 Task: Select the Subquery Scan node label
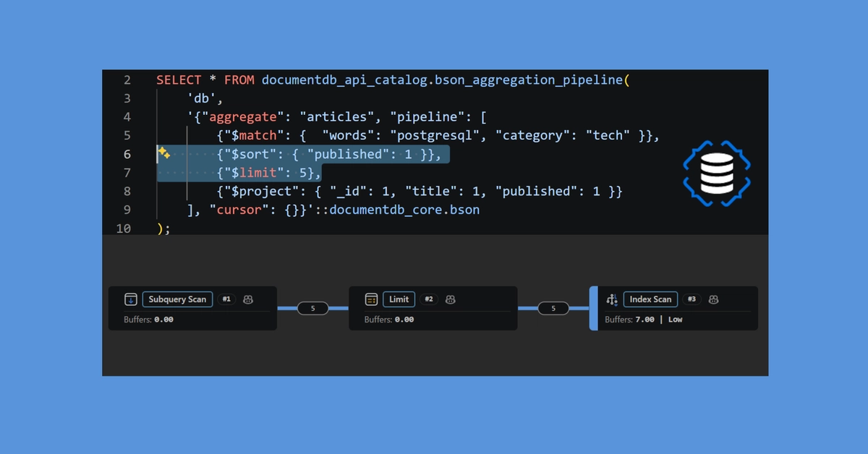click(178, 299)
